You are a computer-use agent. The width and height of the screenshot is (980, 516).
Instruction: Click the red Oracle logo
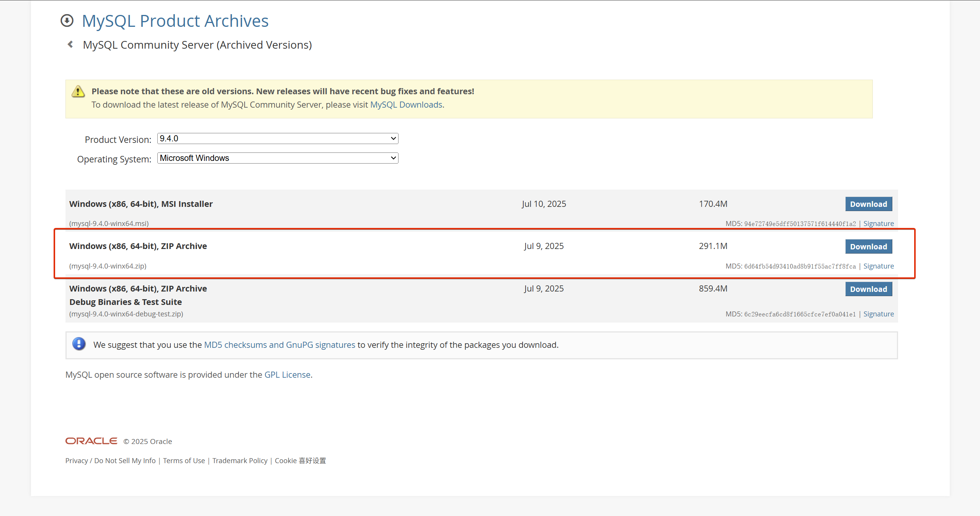[x=91, y=441]
